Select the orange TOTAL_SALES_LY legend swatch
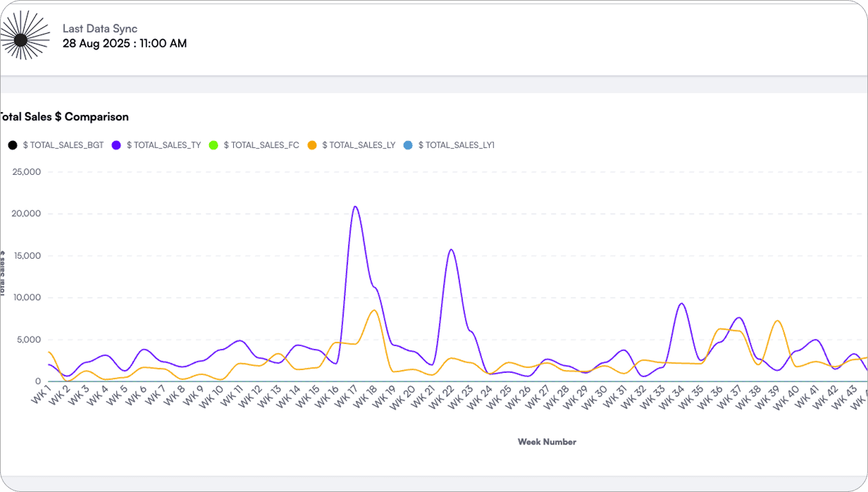This screenshot has height=492, width=868. [312, 145]
